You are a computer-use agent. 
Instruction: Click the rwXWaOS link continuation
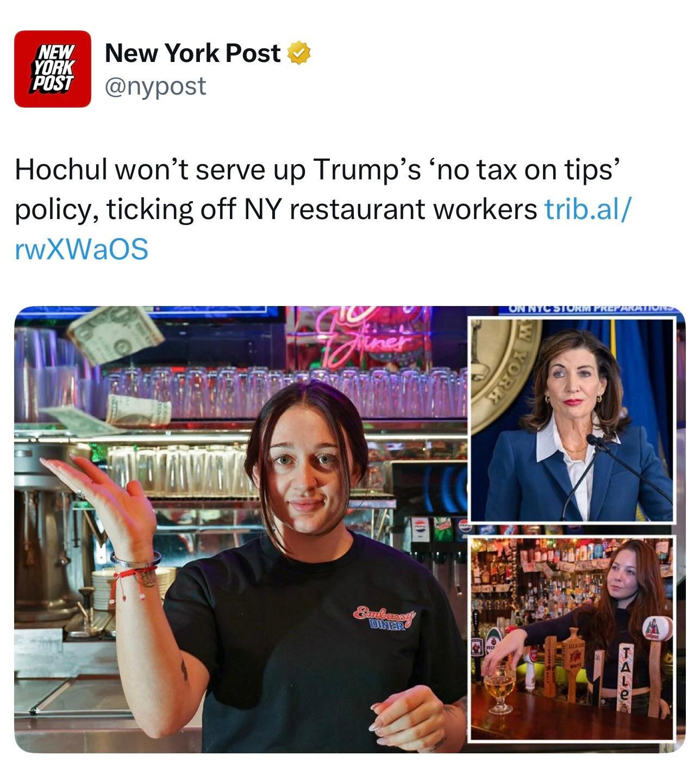point(82,249)
